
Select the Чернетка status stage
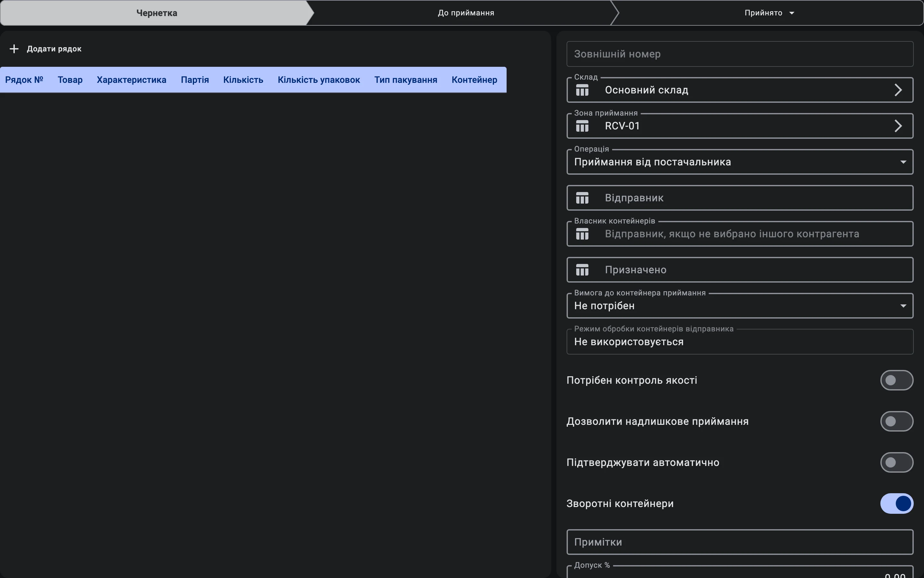157,13
